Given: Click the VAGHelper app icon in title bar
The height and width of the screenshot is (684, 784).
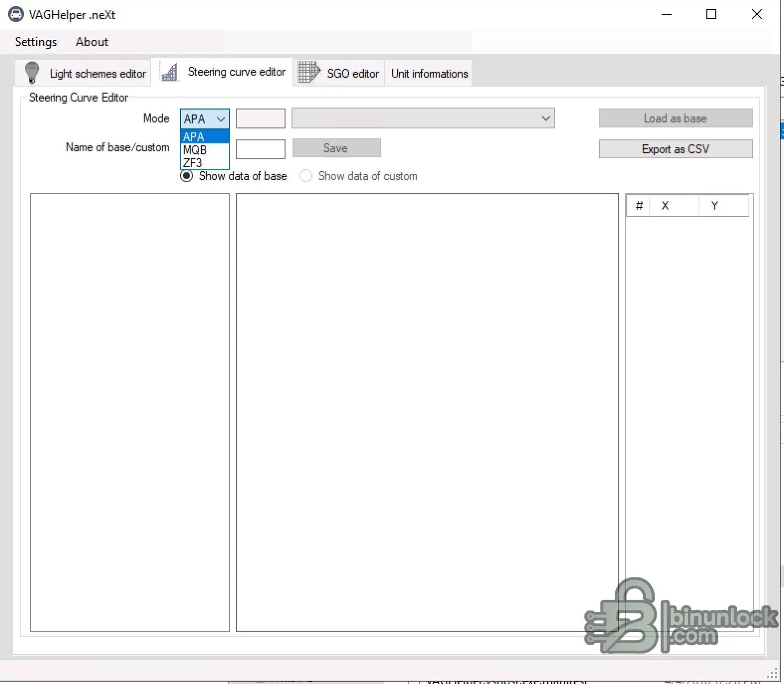Looking at the screenshot, I should (15, 14).
